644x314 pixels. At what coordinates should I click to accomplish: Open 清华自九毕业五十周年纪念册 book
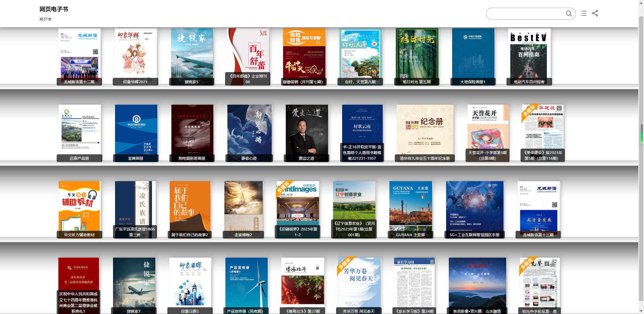coord(425,130)
